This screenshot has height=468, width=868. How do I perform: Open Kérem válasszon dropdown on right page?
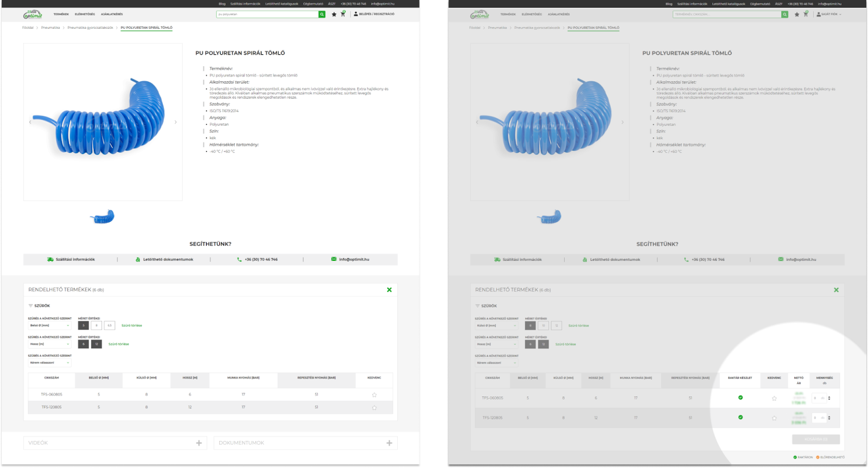pos(496,362)
